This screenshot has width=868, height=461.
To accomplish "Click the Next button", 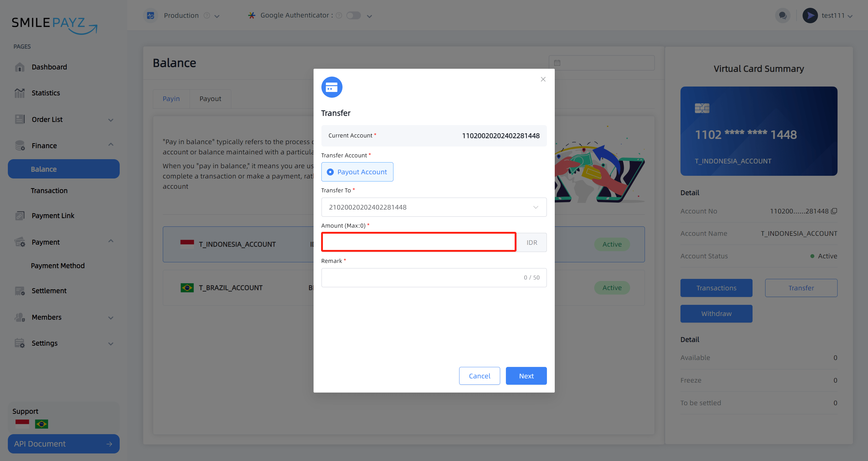I will tap(526, 376).
